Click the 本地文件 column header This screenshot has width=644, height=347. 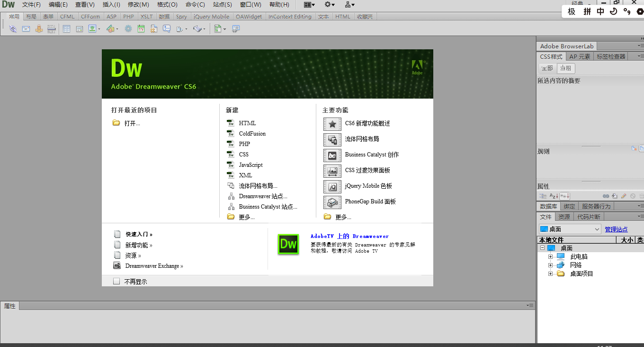coord(576,240)
